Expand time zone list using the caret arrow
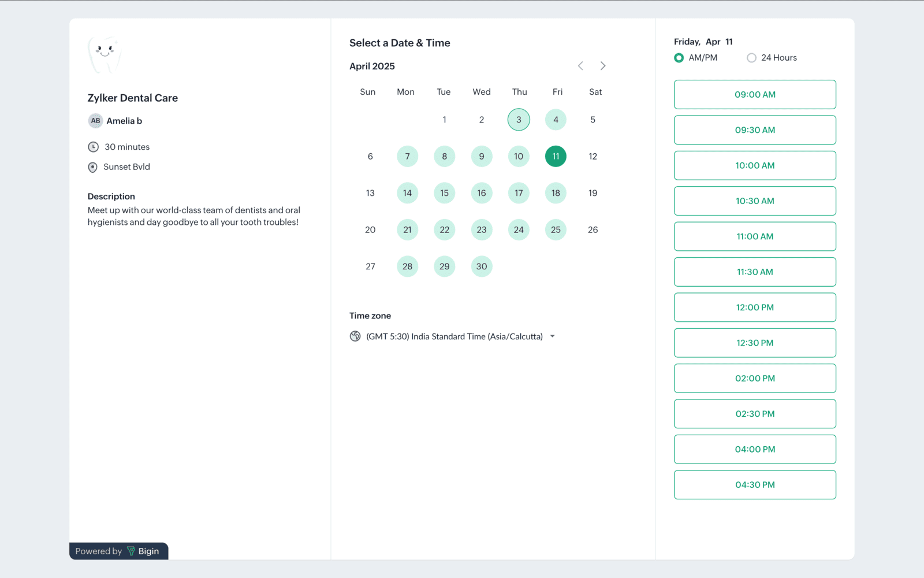 pos(553,336)
